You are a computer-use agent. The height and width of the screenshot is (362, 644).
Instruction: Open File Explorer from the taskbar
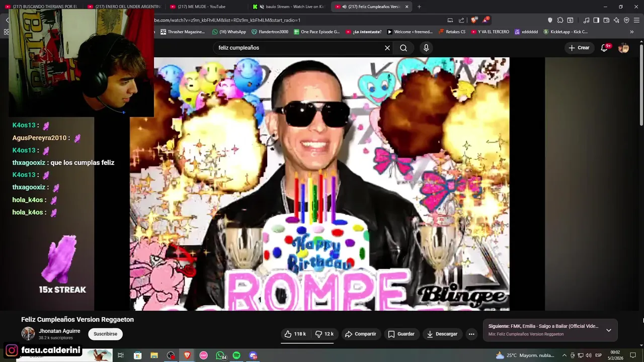(x=154, y=355)
